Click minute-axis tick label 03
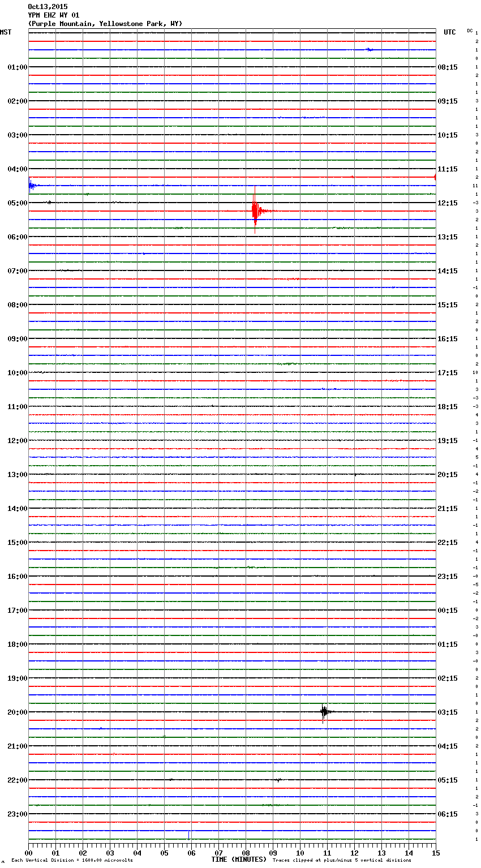This screenshot has height=868, width=481. coord(110,853)
